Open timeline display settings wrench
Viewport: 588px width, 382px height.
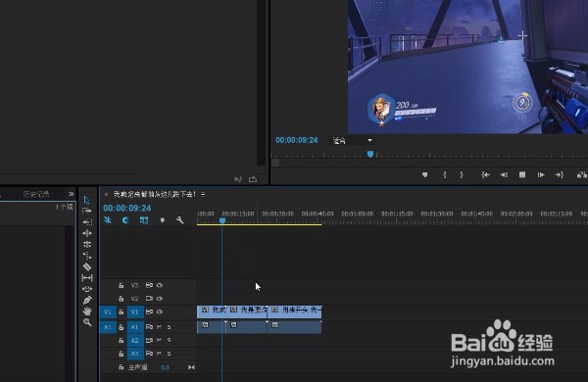180,220
